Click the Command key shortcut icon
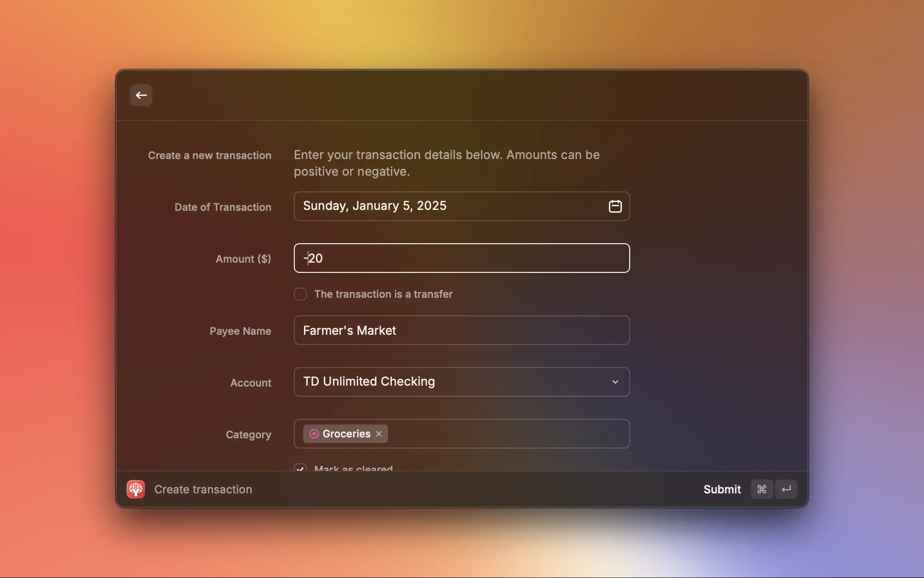This screenshot has width=924, height=578. [x=762, y=489]
